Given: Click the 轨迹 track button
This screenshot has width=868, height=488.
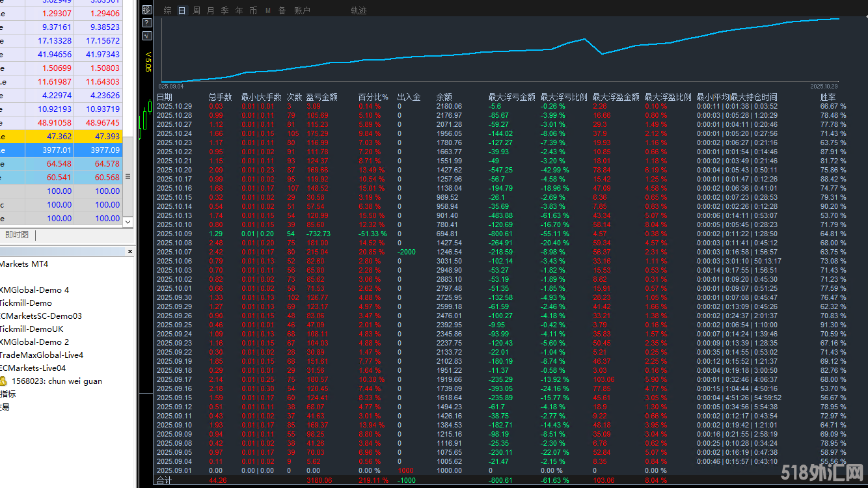Looking at the screenshot, I should pyautogui.click(x=359, y=10).
